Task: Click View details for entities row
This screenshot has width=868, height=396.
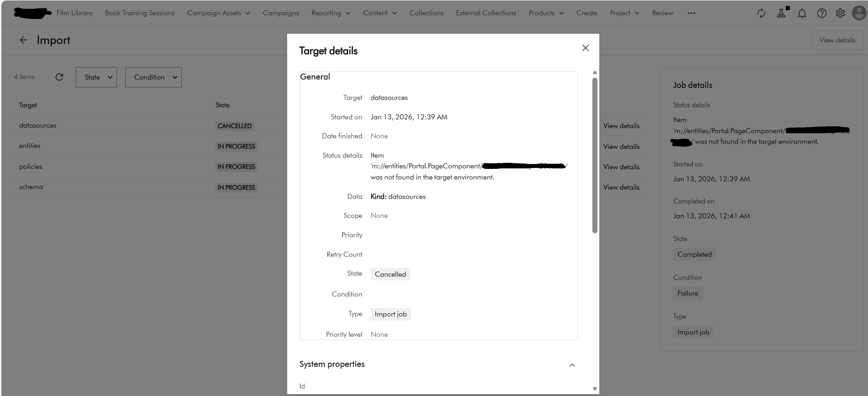Action: pos(621,147)
